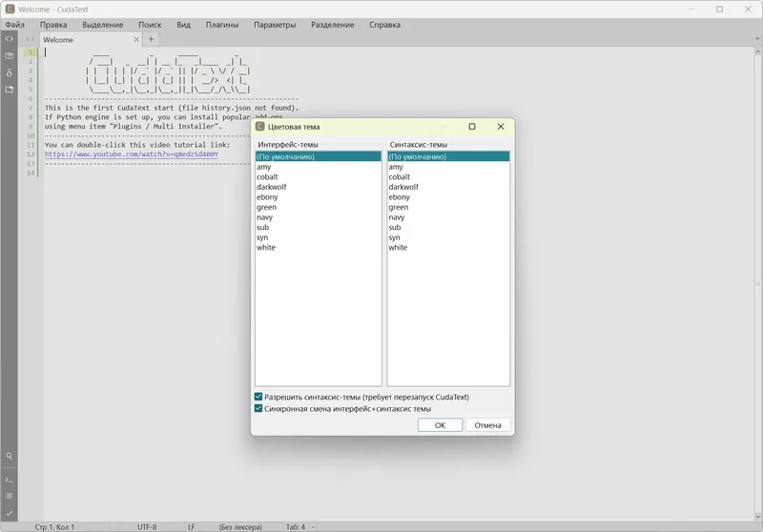The image size is (763, 532).
Task: Confirm the theme with the OK button
Action: point(440,425)
